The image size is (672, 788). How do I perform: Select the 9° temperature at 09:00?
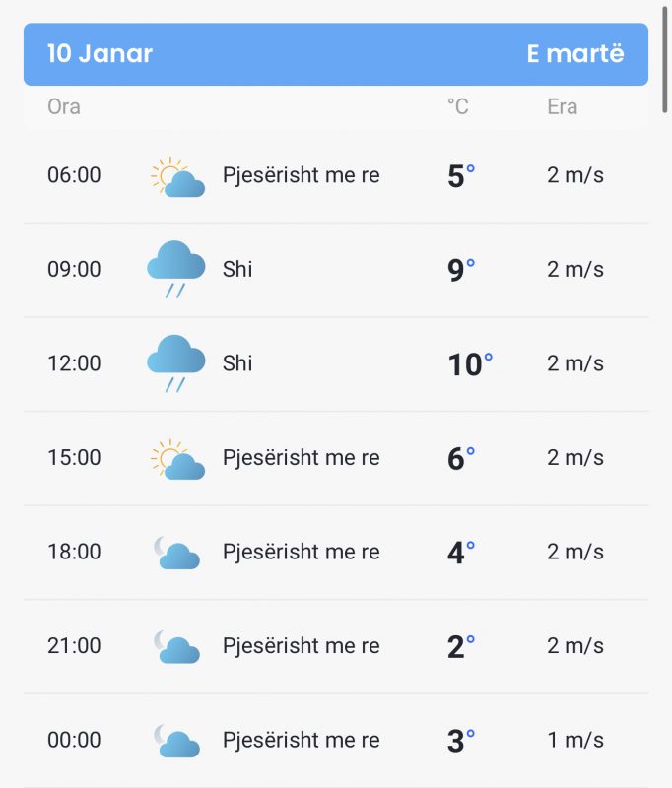tap(461, 270)
